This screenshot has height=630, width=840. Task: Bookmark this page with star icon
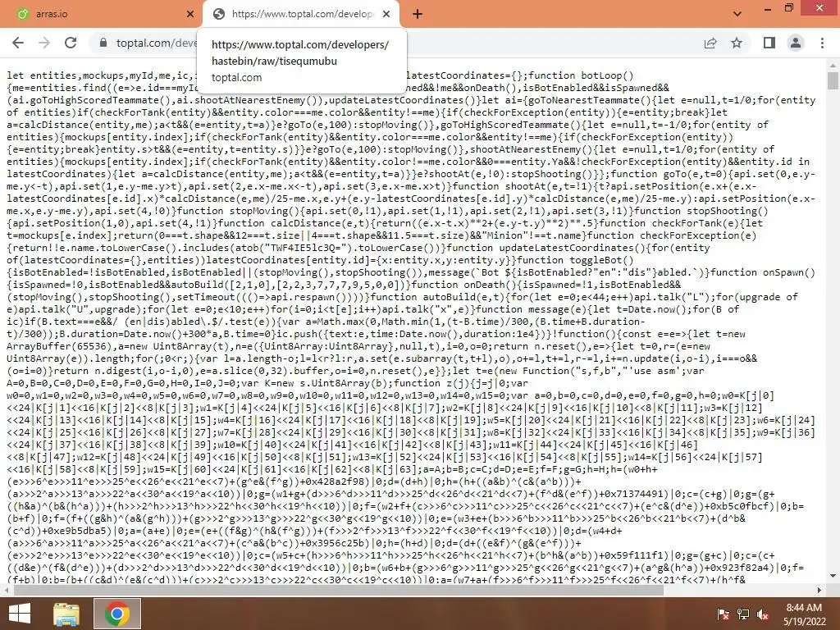click(737, 43)
